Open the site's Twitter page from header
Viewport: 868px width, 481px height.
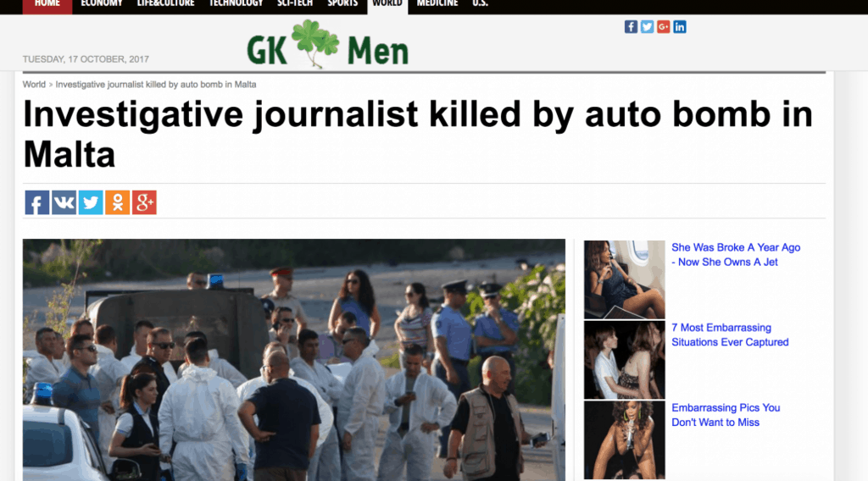point(647,26)
